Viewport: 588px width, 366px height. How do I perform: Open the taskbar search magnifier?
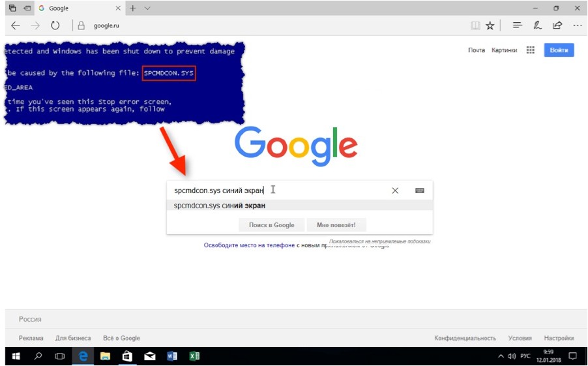[x=38, y=356]
